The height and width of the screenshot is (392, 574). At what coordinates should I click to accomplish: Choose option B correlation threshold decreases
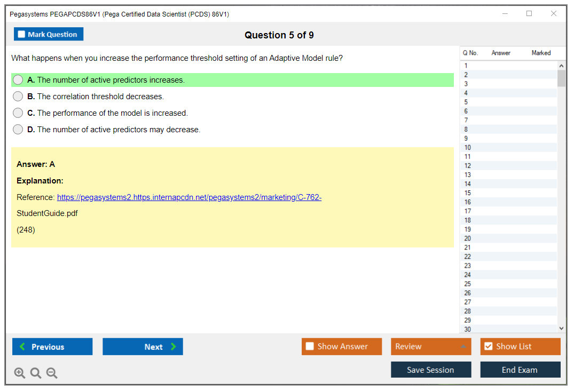(x=18, y=97)
